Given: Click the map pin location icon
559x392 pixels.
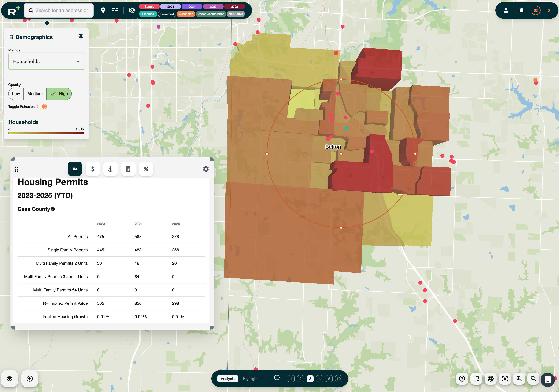Looking at the screenshot, I should [103, 10].
